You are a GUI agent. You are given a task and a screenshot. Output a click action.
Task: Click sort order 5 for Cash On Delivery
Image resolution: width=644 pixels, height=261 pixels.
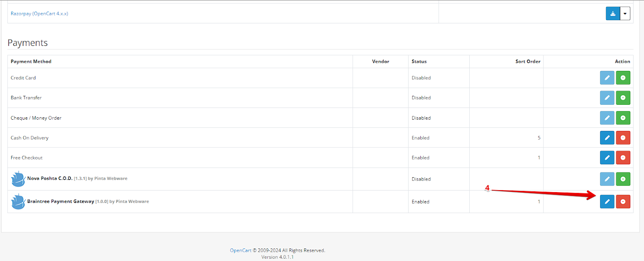point(539,138)
